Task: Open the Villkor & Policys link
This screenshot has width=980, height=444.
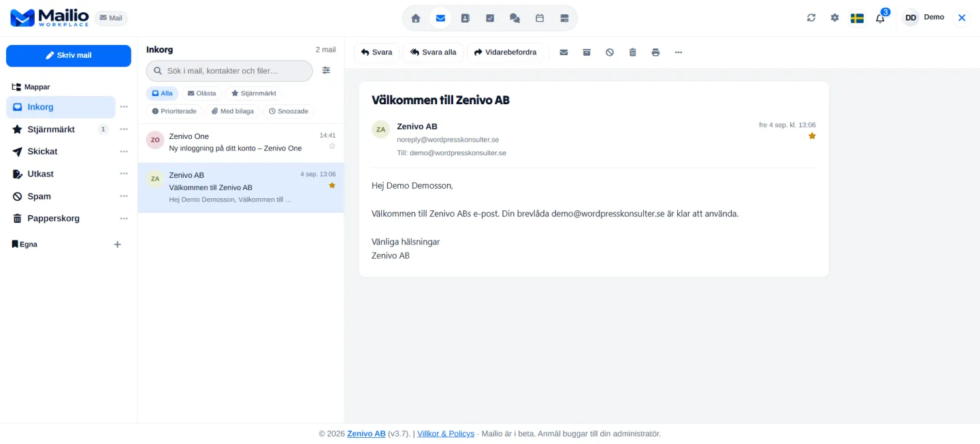Action: [446, 434]
